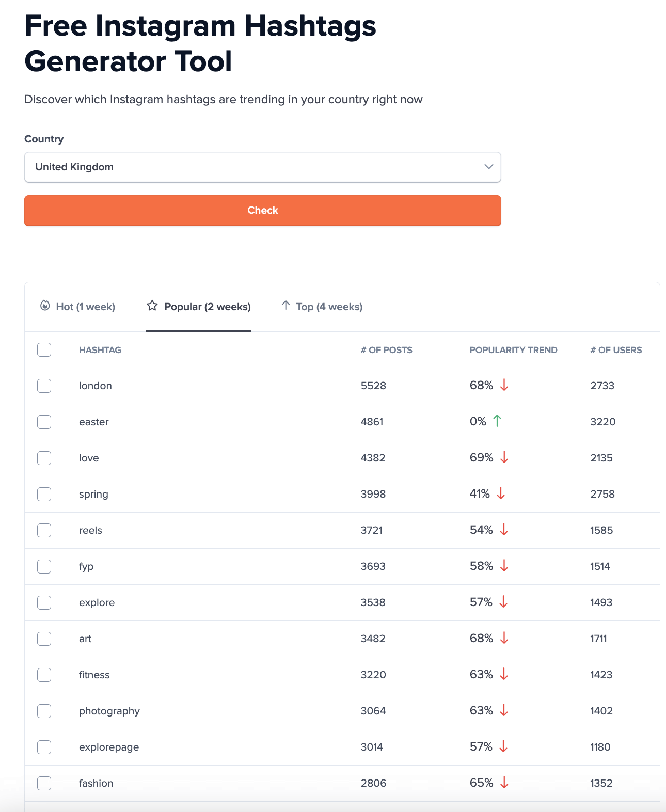Select the reels hashtag checkbox

point(44,530)
